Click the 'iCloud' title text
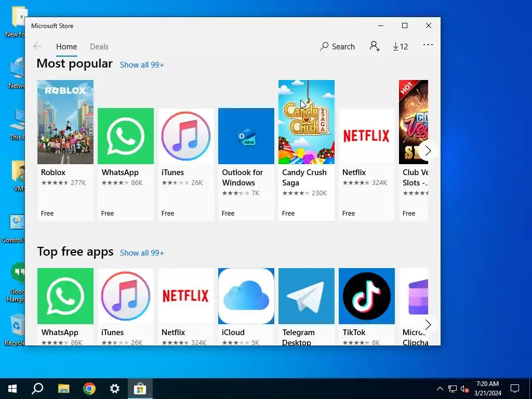 pyautogui.click(x=233, y=332)
